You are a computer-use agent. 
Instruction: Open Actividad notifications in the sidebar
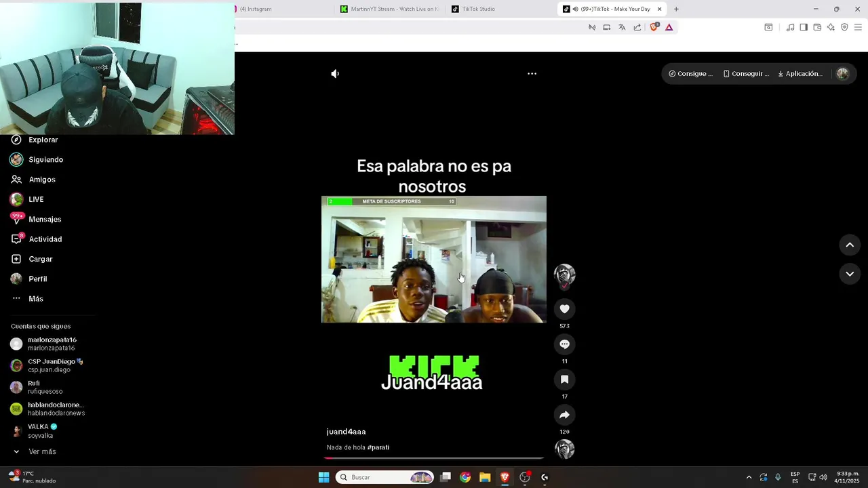(x=37, y=239)
